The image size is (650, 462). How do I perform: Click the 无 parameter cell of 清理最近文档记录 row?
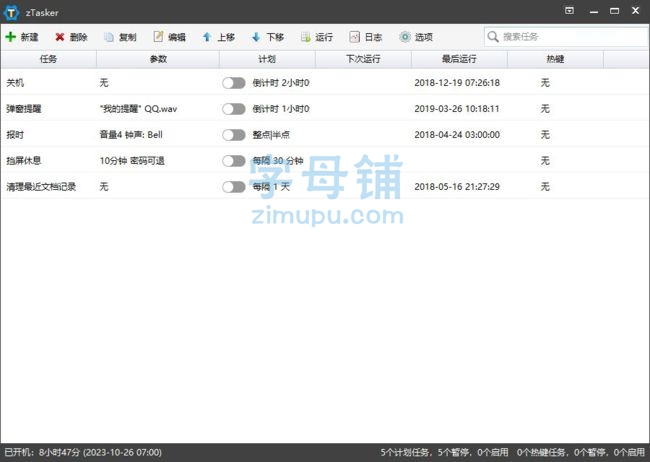click(104, 187)
